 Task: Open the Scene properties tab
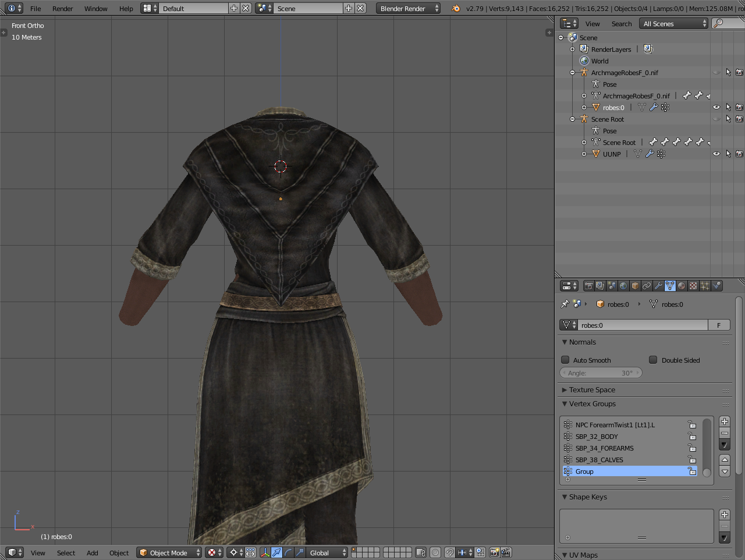tap(612, 286)
